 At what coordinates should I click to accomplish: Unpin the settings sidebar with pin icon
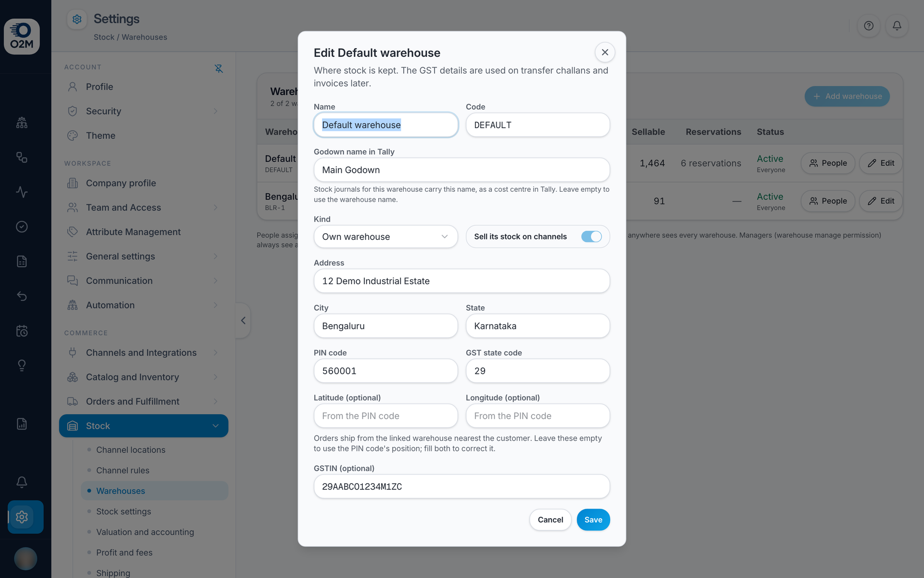(x=218, y=68)
